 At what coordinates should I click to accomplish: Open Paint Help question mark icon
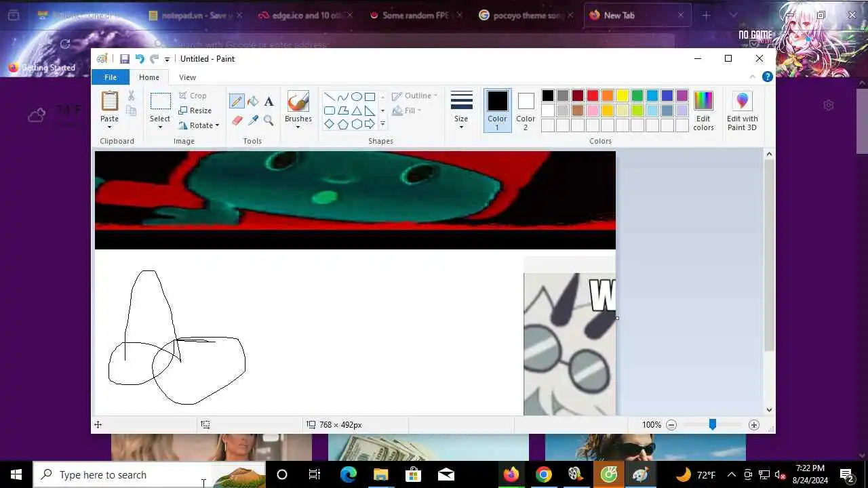[768, 77]
